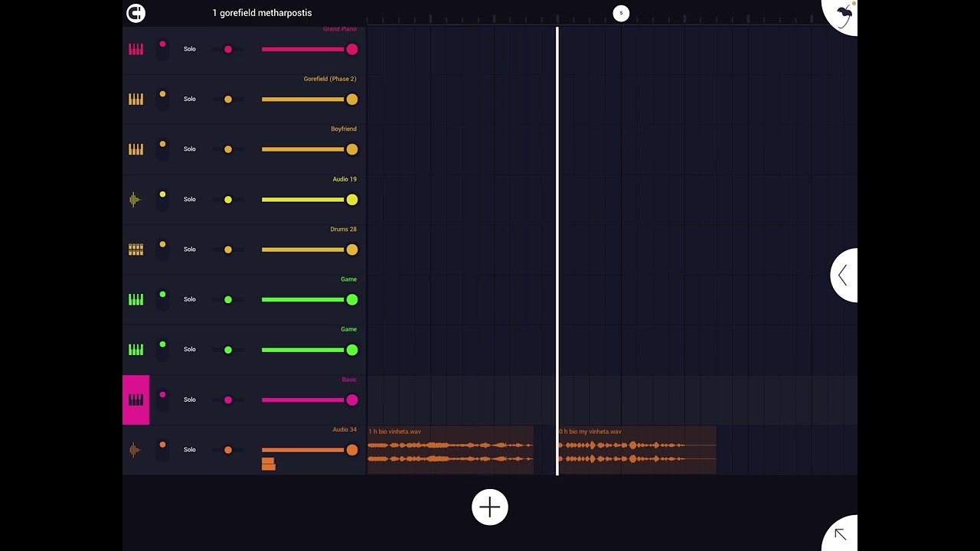Solo the Audio 34 track
Viewport: 980px width, 551px height.
pos(190,450)
